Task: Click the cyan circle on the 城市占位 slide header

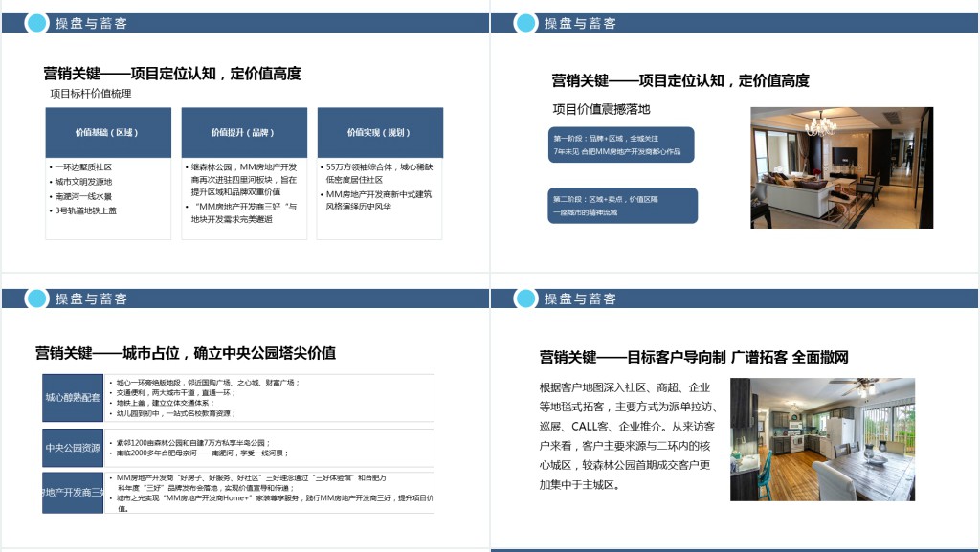Action: tap(37, 298)
